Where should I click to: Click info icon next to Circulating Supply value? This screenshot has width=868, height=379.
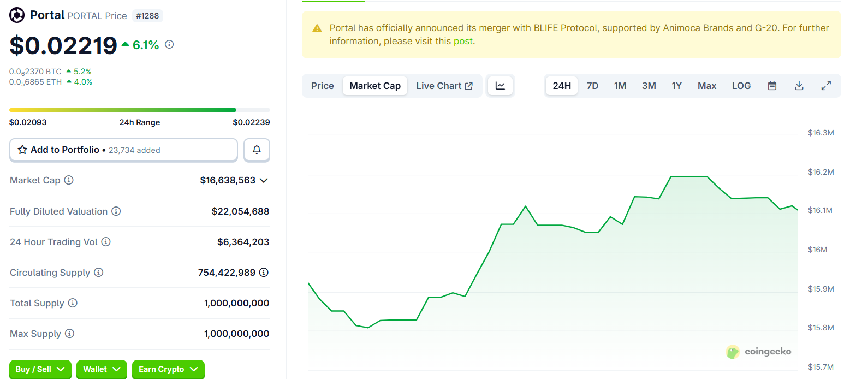(x=264, y=272)
